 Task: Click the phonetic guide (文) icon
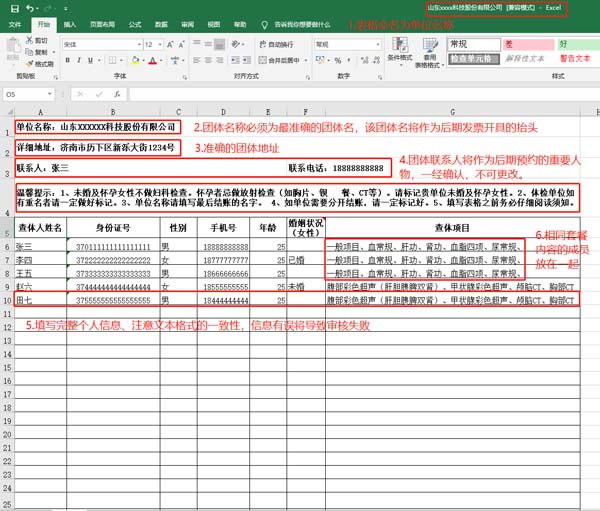pyautogui.click(x=176, y=60)
